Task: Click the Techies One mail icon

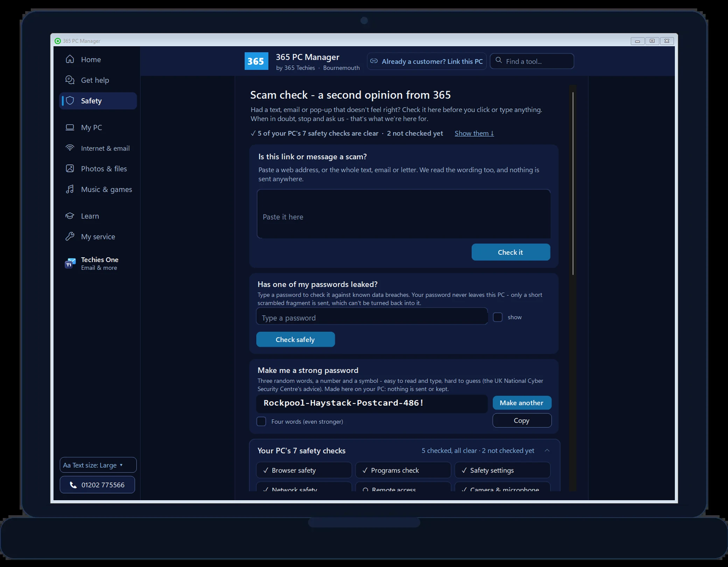Action: tap(70, 263)
